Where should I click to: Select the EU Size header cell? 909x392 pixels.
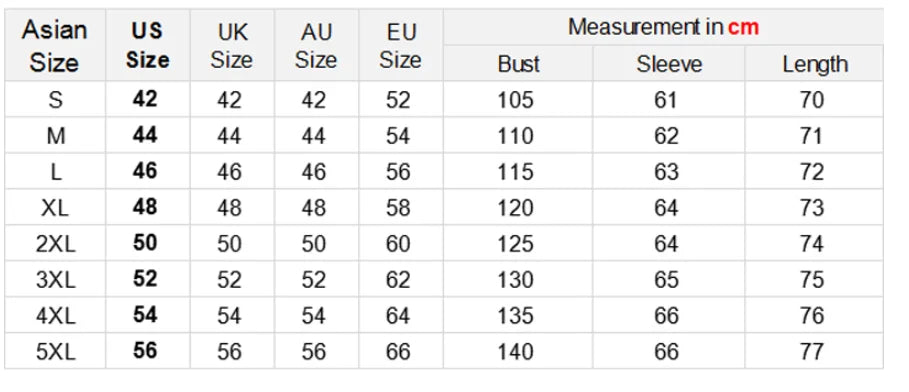(401, 45)
